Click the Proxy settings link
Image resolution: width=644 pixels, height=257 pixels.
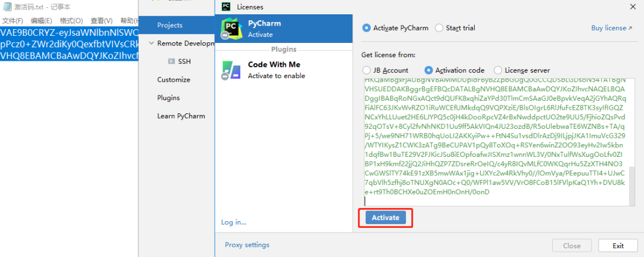click(247, 245)
